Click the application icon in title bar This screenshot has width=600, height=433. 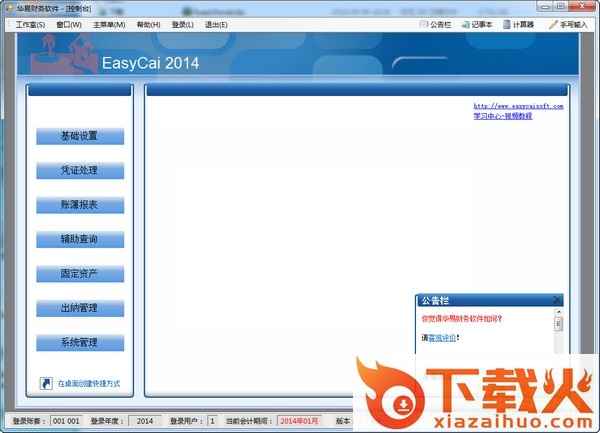click(x=9, y=8)
